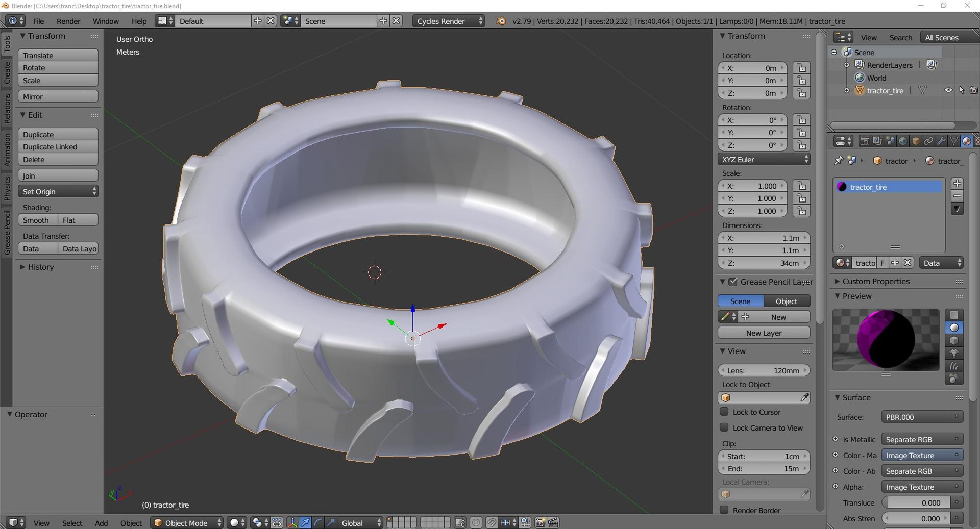Add a new material slot

click(x=958, y=183)
